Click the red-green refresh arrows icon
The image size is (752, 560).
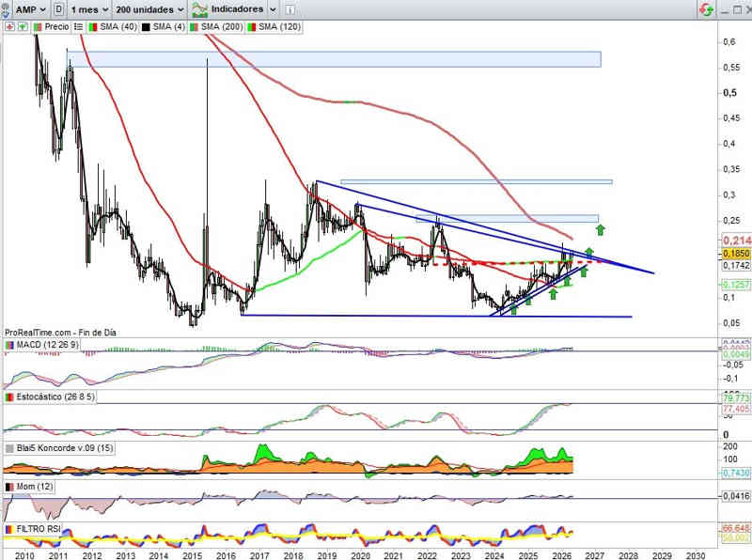coord(707,9)
